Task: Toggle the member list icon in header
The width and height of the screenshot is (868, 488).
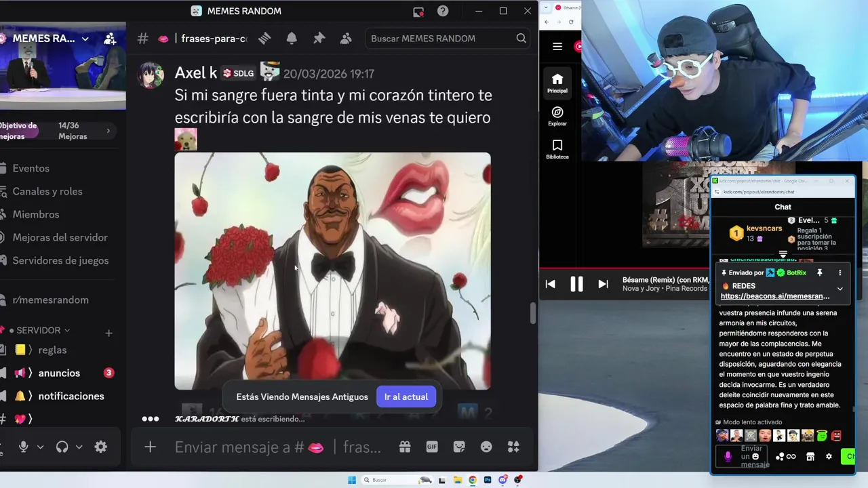Action: (346, 39)
